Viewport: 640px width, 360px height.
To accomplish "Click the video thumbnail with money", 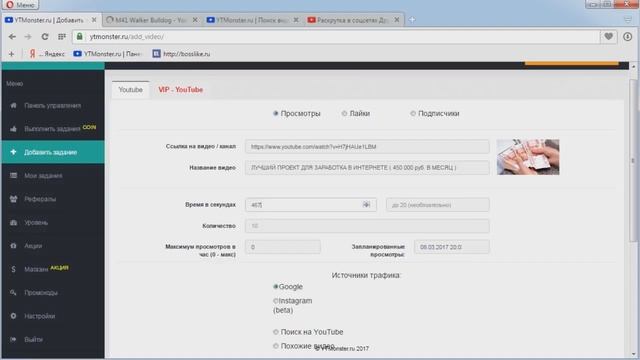I will [x=528, y=157].
